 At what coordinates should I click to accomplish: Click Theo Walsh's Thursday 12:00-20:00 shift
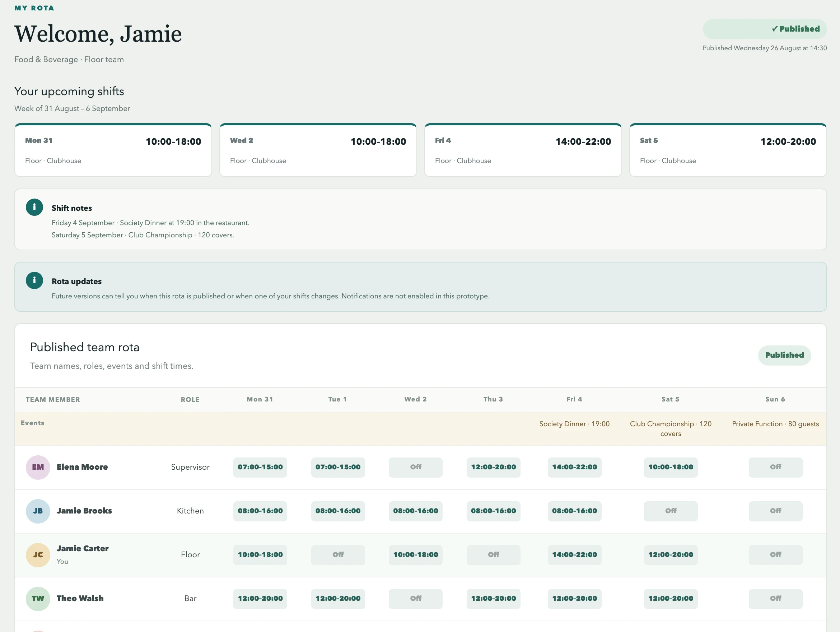(x=493, y=599)
